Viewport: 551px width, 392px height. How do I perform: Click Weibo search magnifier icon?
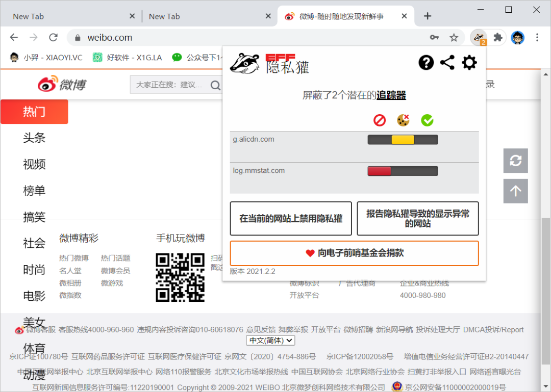coord(215,85)
